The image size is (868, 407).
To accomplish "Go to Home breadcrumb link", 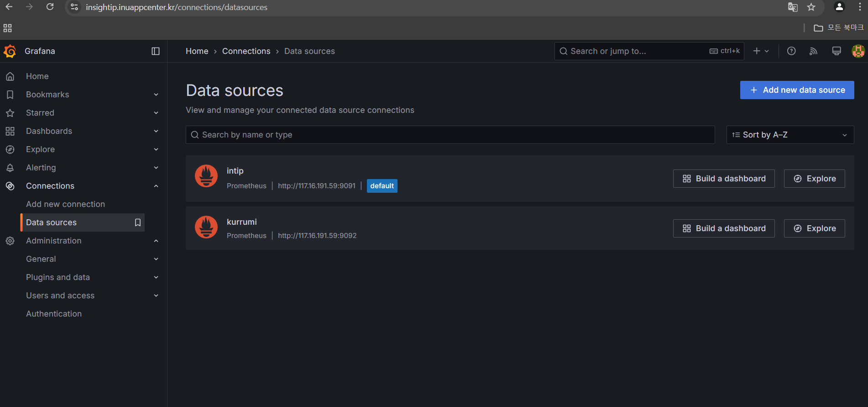I will click(x=197, y=51).
